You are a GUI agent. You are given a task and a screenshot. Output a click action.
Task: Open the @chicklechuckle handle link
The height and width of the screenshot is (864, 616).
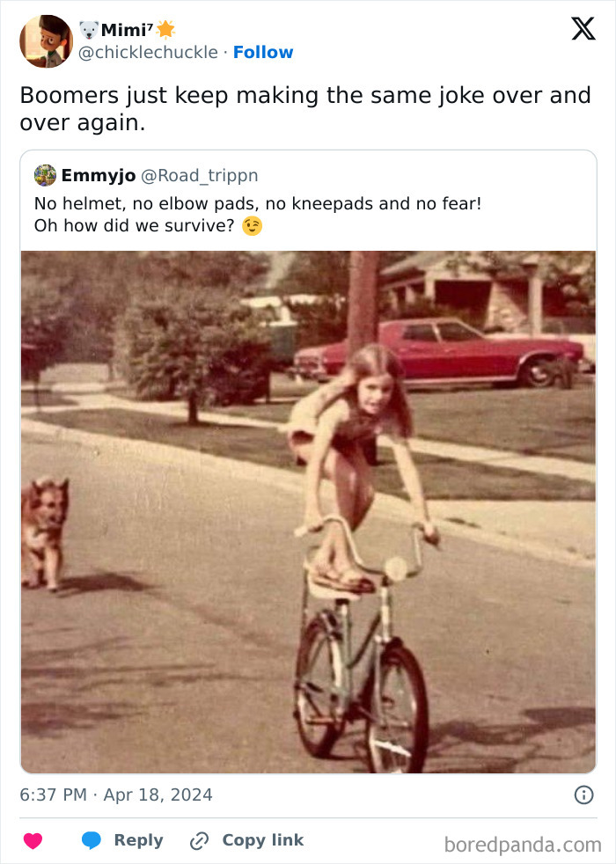[x=148, y=52]
